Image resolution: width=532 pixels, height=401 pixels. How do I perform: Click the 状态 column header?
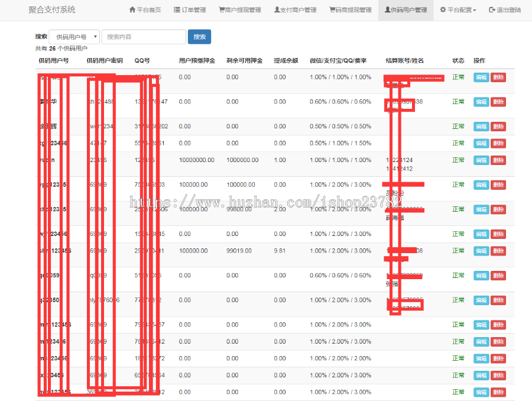coord(458,60)
